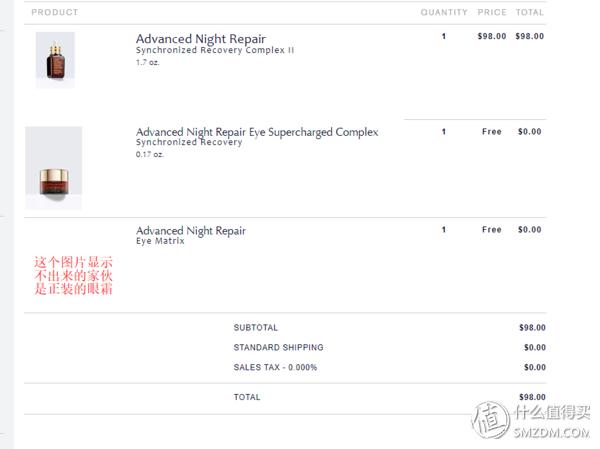The height and width of the screenshot is (449, 600).
Task: Click the red Chinese annotation text
Action: pyautogui.click(x=73, y=276)
